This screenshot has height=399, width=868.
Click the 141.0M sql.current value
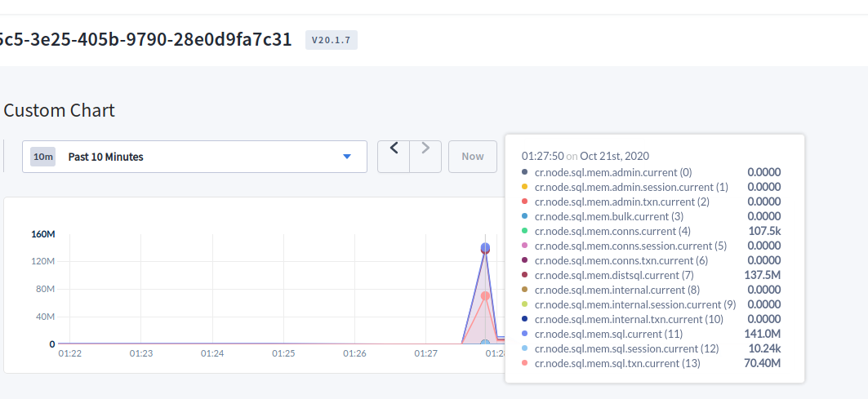763,334
